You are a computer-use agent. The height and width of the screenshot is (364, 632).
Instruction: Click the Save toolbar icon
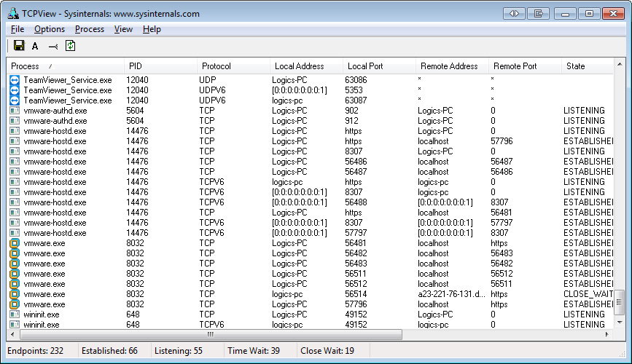[19, 45]
